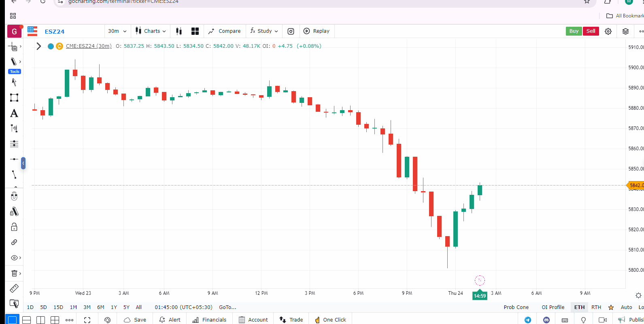
Task: Open the 30m timeframe dropdown
Action: coord(117,31)
